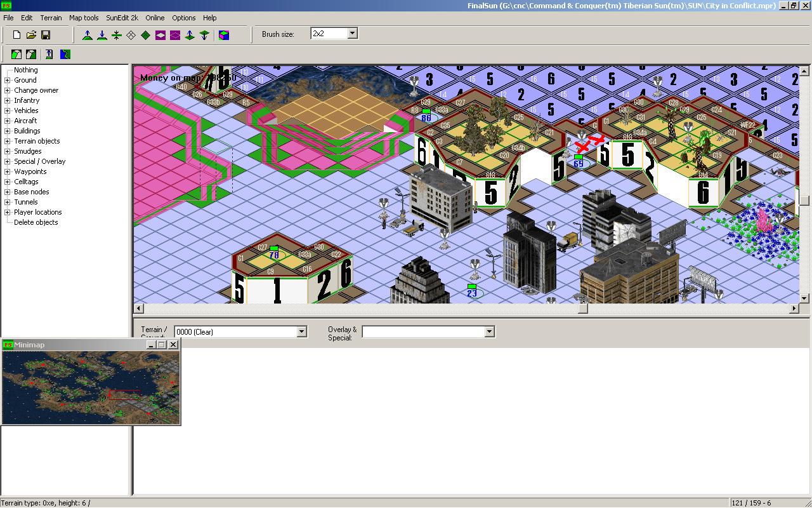Open the Options menu
This screenshot has width=812, height=508.
tap(184, 18)
